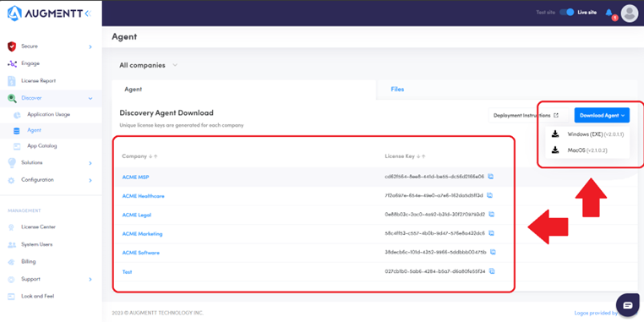Click the Augmentt logo
The image size is (644, 322).
tap(45, 14)
